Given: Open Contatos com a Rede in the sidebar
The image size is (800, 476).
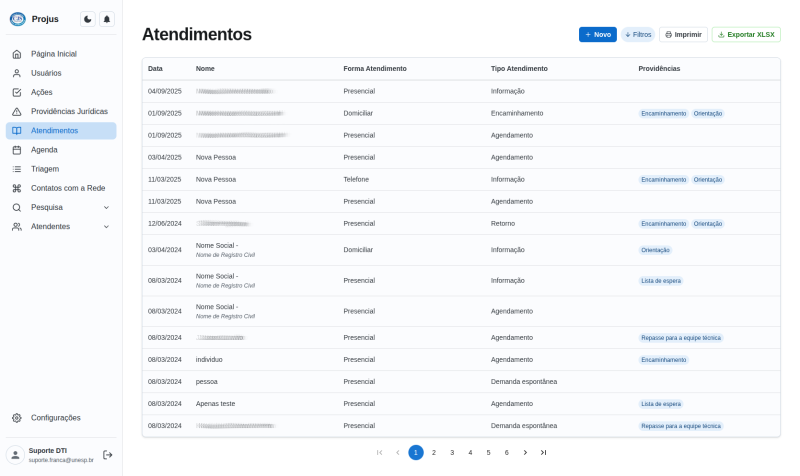Looking at the screenshot, I should [x=68, y=188].
